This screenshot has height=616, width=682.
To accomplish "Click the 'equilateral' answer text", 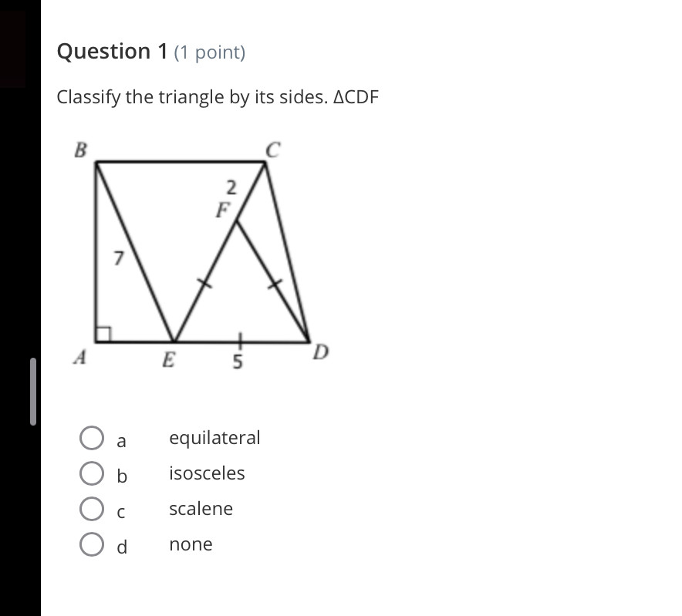I will (214, 438).
